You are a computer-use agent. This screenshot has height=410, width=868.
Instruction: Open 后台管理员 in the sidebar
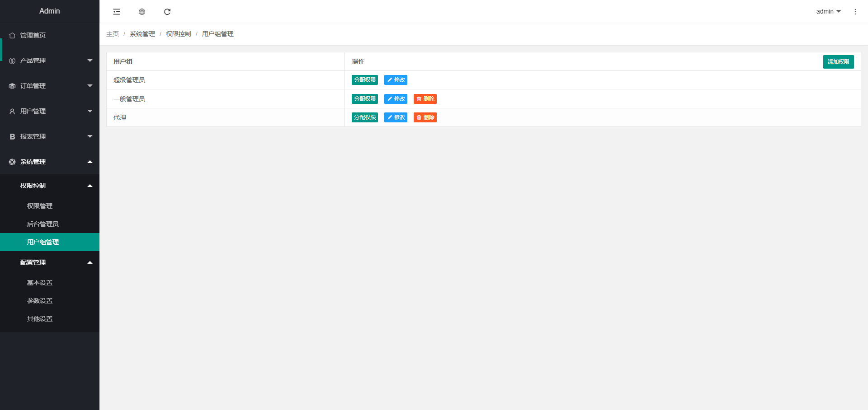coord(43,224)
